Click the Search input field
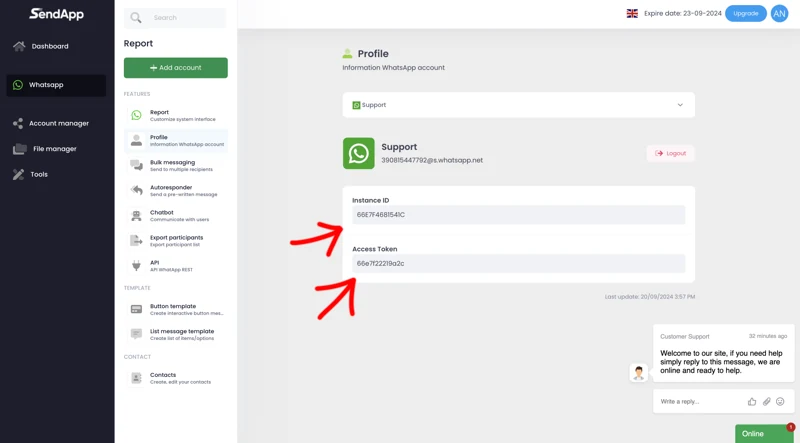The image size is (800, 443). pos(175,18)
